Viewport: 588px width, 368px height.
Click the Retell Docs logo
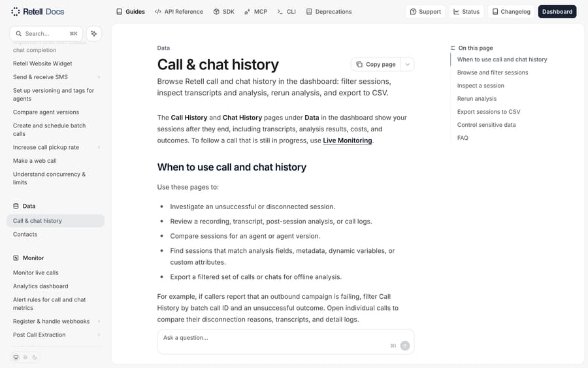pos(37,12)
